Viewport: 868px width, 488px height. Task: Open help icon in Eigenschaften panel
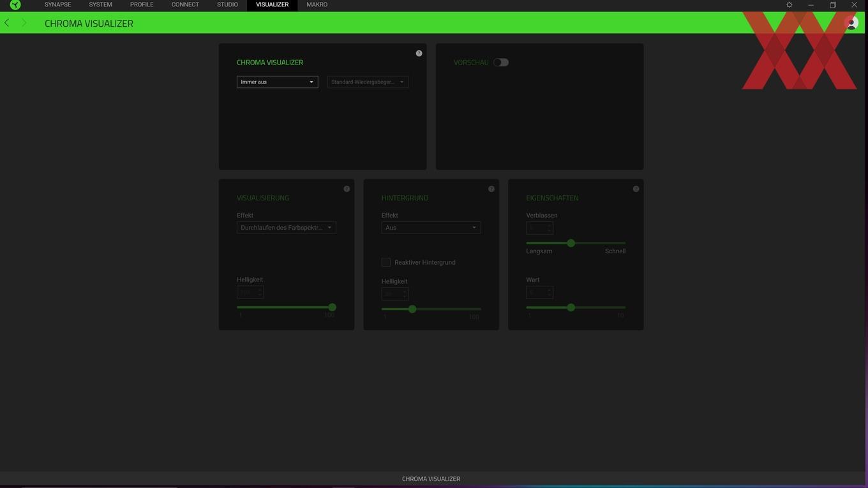point(636,189)
